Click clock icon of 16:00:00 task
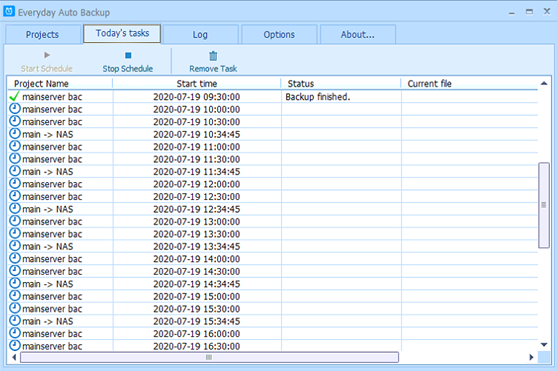Image resolution: width=557 pixels, height=371 pixels. click(x=15, y=333)
